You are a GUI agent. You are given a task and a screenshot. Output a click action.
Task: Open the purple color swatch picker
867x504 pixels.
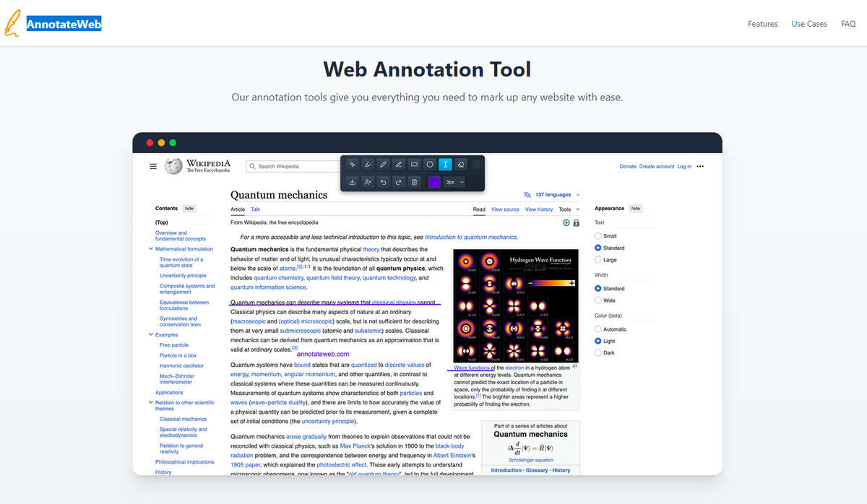(434, 182)
